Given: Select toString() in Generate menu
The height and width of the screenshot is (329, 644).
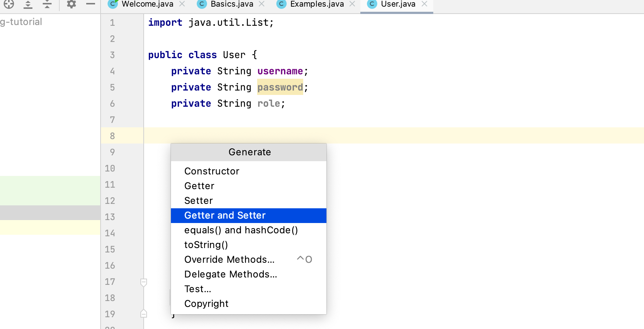Looking at the screenshot, I should point(249,245).
